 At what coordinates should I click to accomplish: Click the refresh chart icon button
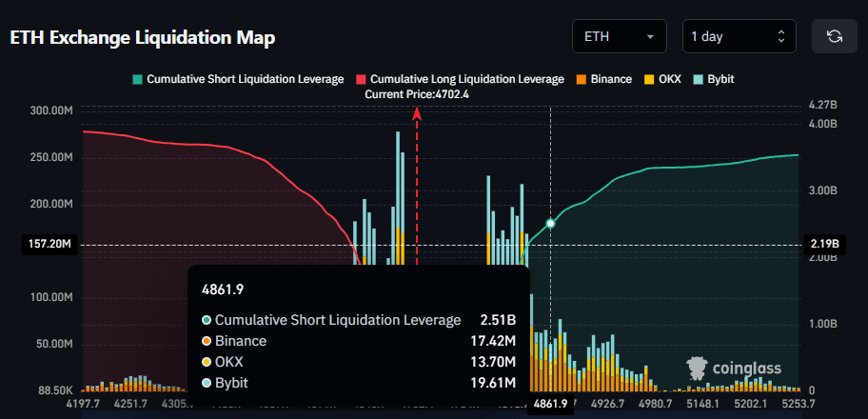(835, 36)
